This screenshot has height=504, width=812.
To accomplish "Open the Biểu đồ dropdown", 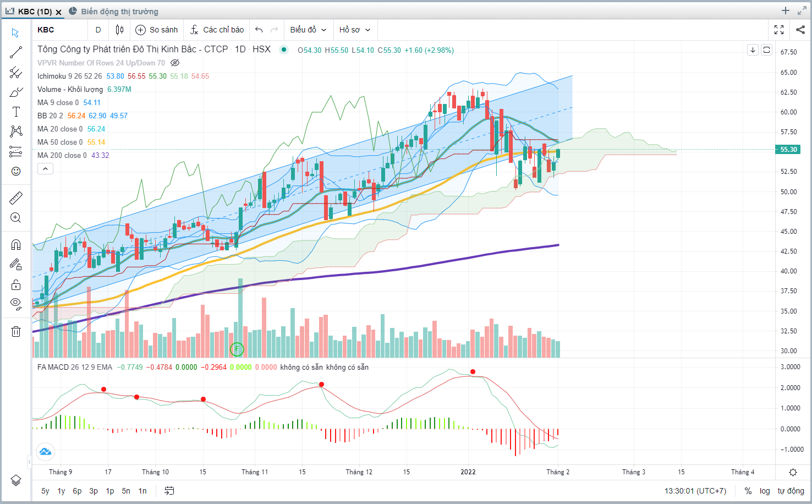I will pyautogui.click(x=308, y=30).
